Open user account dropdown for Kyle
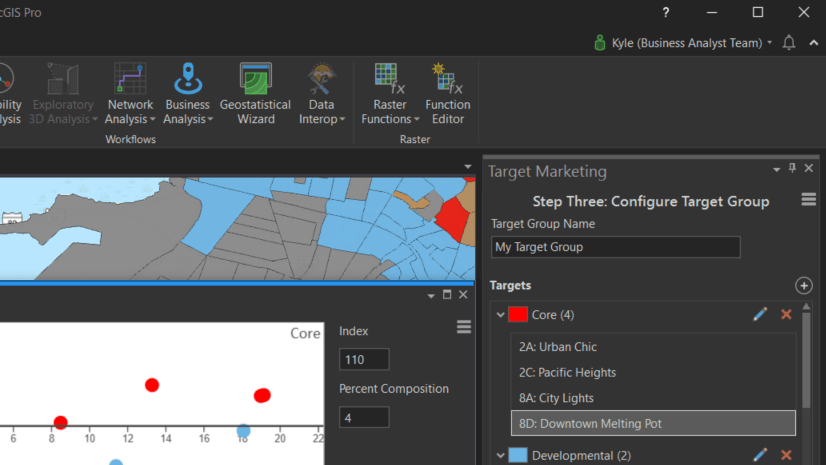 (770, 43)
